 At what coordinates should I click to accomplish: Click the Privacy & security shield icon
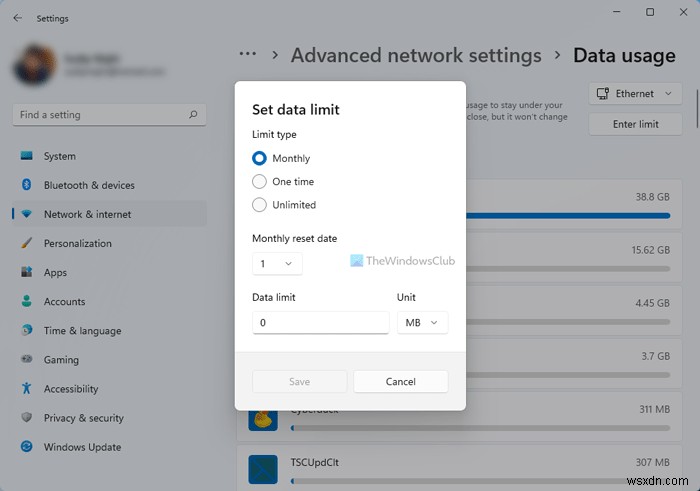tap(26, 417)
